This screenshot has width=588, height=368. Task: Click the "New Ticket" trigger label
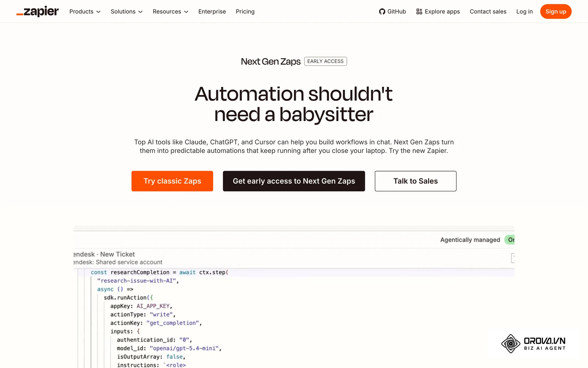coord(118,254)
